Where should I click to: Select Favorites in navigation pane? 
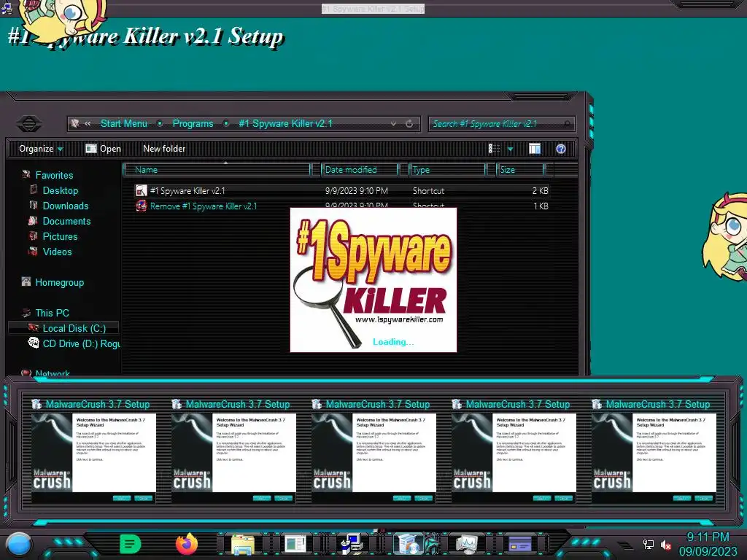(54, 175)
